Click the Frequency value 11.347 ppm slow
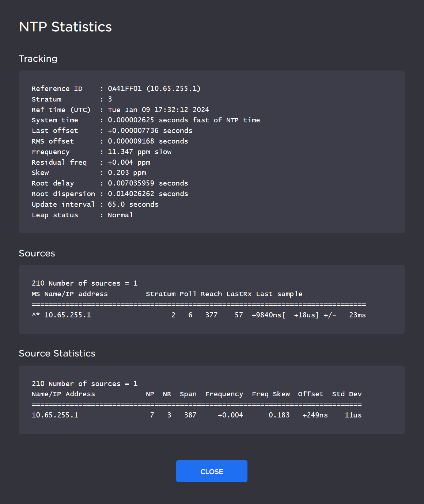The width and height of the screenshot is (424, 504). coord(139,152)
